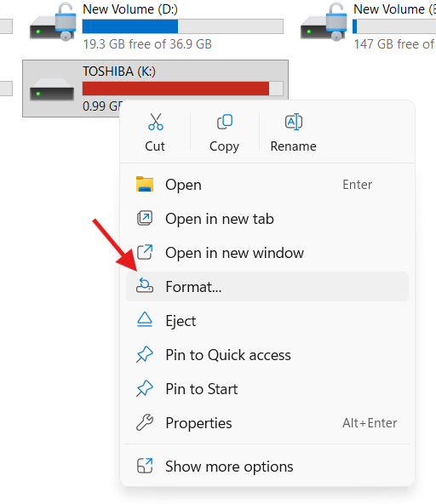Viewport: 436px width, 504px height.
Task: Select the TOSHIBA (K:) drive icon
Action: tap(52, 90)
